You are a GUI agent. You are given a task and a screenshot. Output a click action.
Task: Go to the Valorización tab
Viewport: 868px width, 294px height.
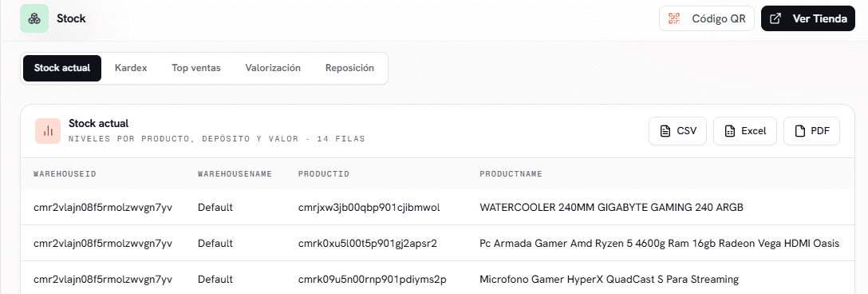273,68
